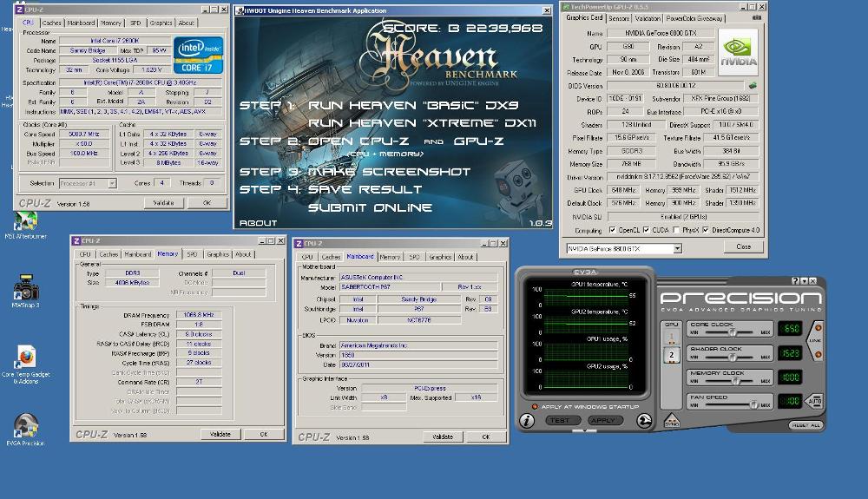Screen dimensions: 868x499
Task: Click Intel Core i7 2600K name field
Action: [x=115, y=41]
